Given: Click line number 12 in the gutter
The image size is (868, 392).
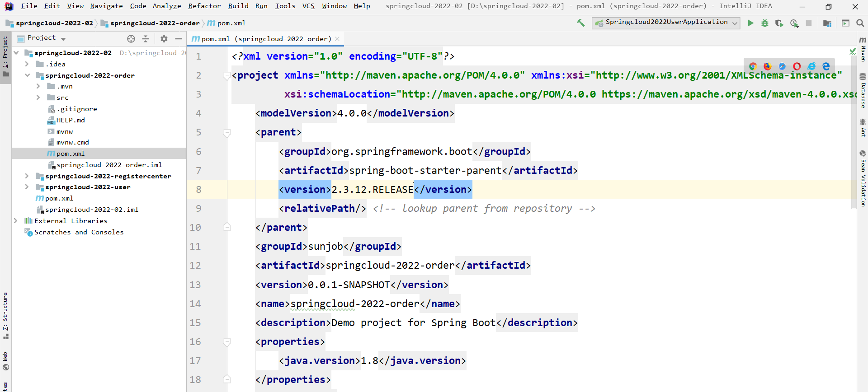Looking at the screenshot, I should 195,266.
